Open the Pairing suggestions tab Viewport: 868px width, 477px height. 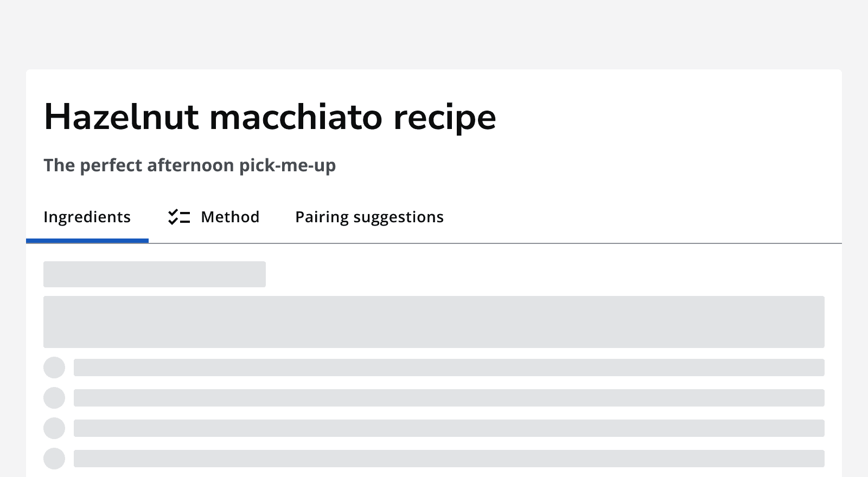(369, 217)
